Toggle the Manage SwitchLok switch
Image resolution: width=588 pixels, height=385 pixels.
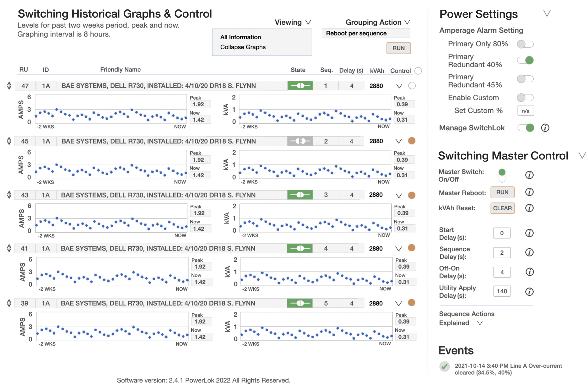pyautogui.click(x=526, y=128)
